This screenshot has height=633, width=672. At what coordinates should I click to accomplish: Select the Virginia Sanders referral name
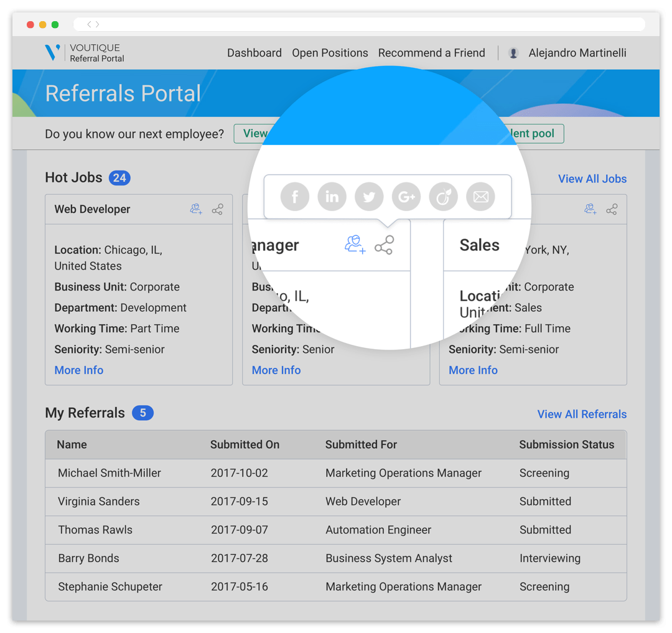99,502
